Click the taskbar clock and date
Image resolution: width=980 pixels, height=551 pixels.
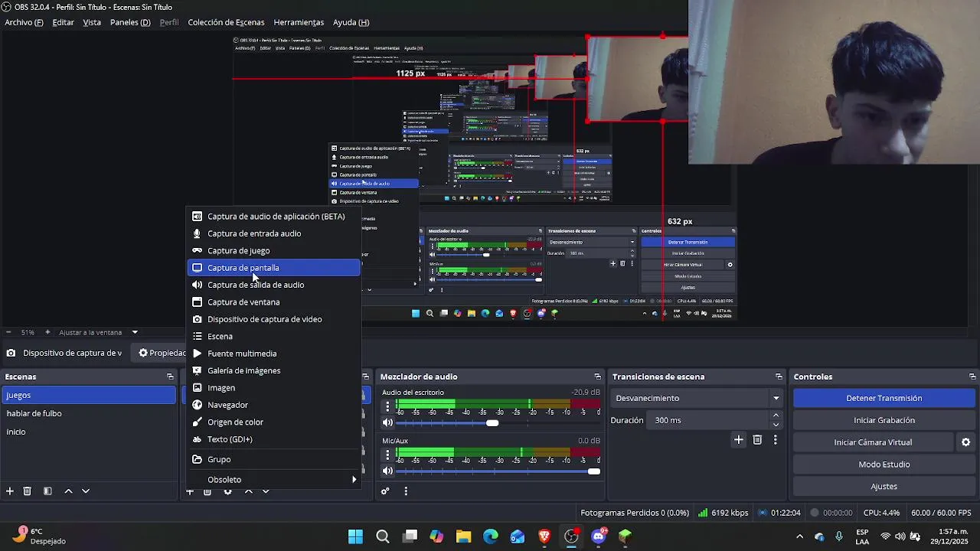pos(949,536)
